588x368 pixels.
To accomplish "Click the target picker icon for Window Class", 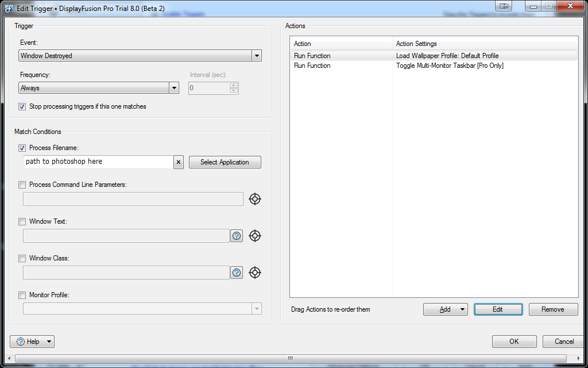I will pyautogui.click(x=255, y=273).
